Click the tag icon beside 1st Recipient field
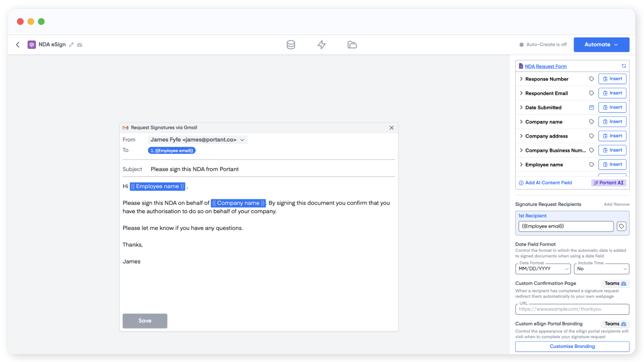Image resolution: width=644 pixels, height=362 pixels. pos(621,226)
